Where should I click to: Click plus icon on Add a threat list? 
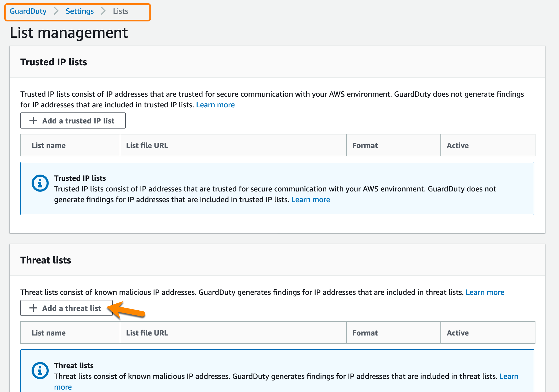pos(33,308)
